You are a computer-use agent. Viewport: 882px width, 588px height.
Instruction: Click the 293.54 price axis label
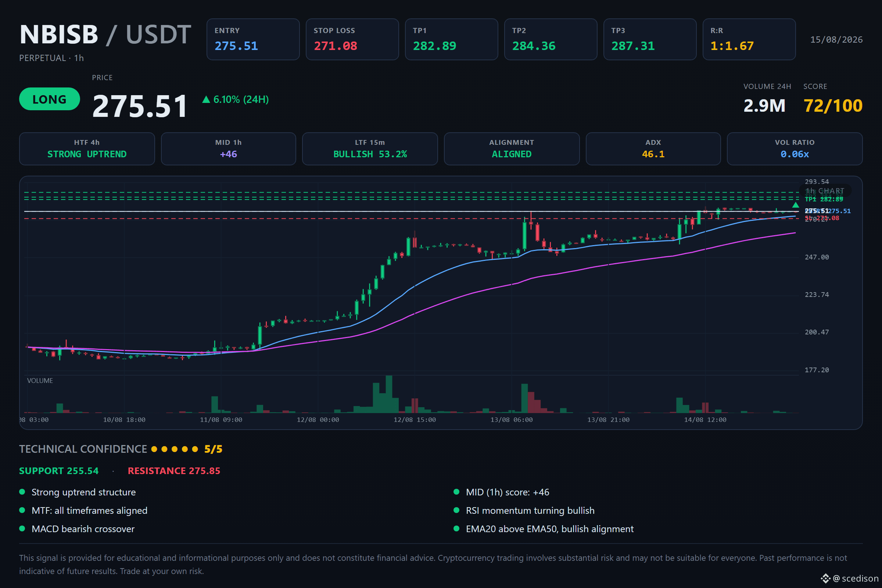(817, 182)
